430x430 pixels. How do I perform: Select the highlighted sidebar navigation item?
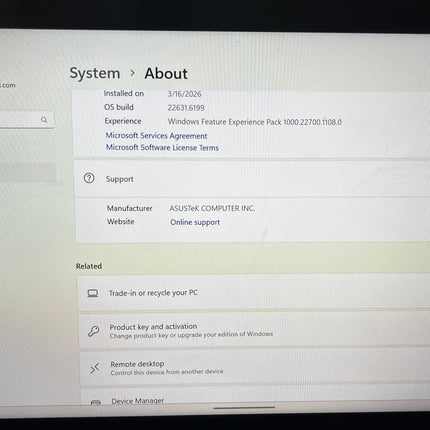(28, 173)
